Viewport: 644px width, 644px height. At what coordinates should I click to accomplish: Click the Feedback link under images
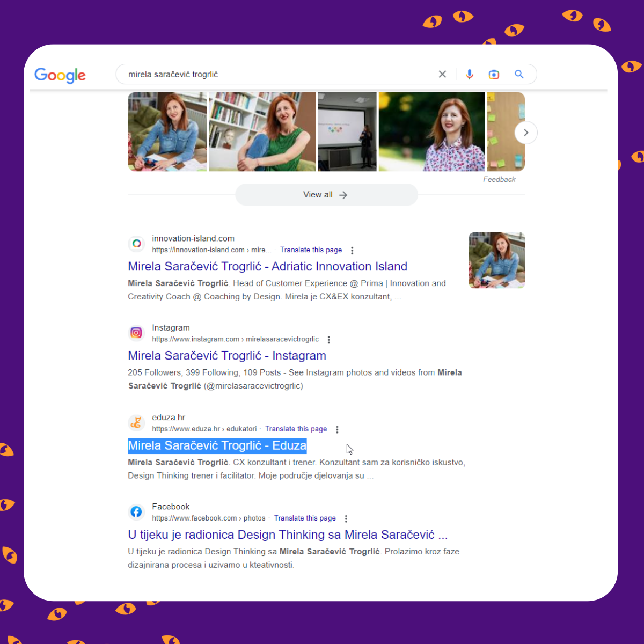pyautogui.click(x=499, y=179)
